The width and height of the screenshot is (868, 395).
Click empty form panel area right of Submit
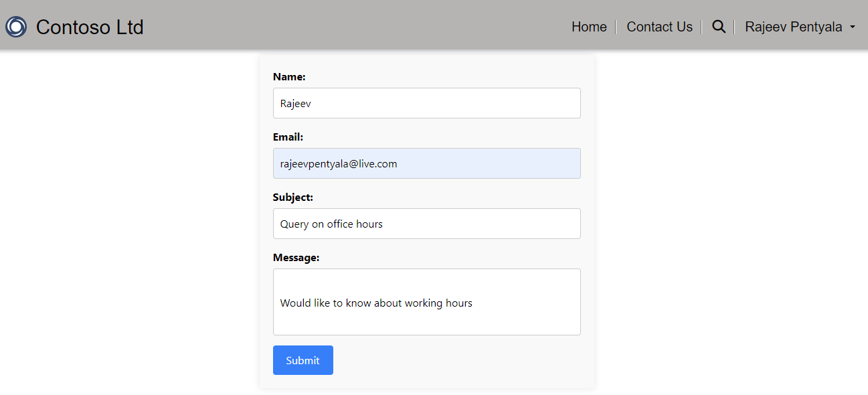tap(462, 360)
